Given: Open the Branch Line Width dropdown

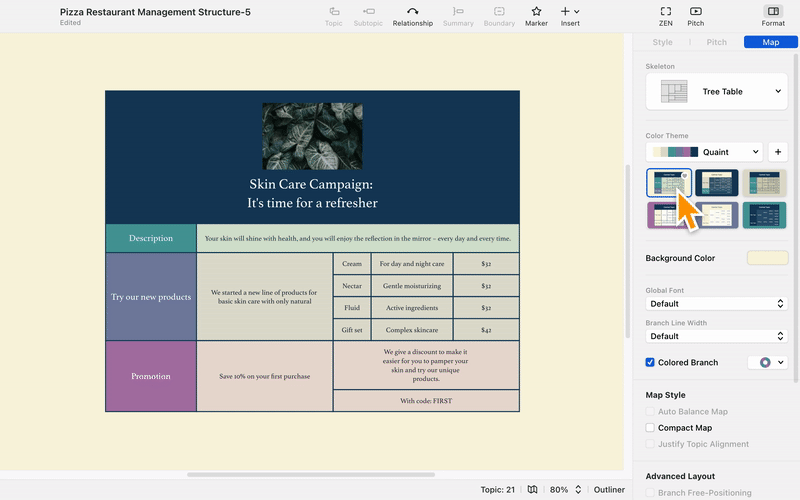Looking at the screenshot, I should click(x=716, y=336).
